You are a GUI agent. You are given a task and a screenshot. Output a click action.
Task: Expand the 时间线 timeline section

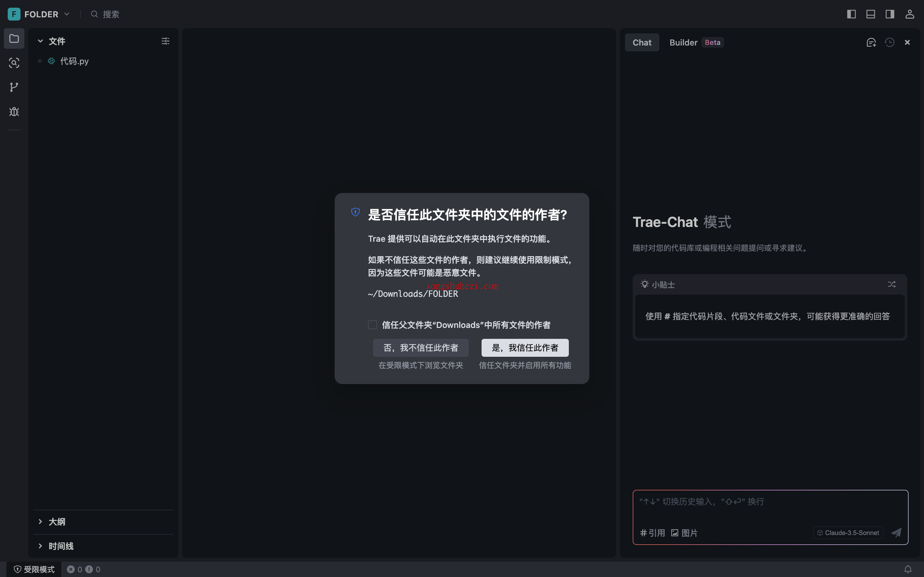point(60,546)
